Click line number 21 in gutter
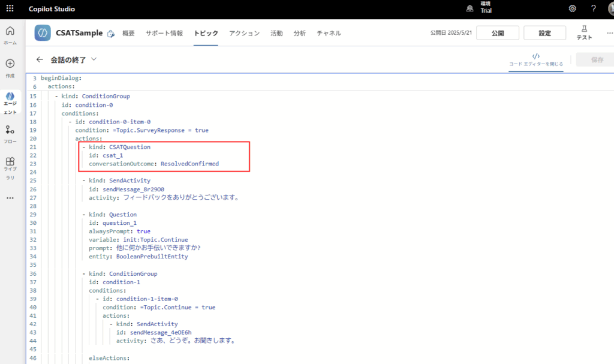This screenshot has width=614, height=364. coord(33,147)
